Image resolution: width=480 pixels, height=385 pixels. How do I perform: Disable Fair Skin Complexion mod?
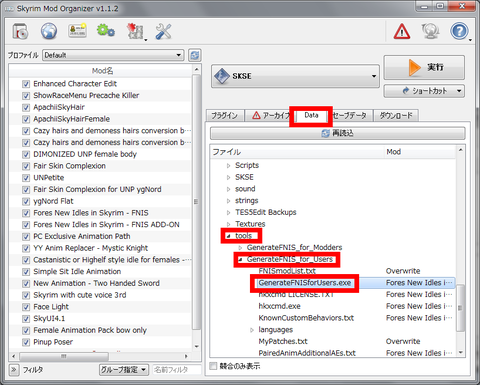click(26, 166)
